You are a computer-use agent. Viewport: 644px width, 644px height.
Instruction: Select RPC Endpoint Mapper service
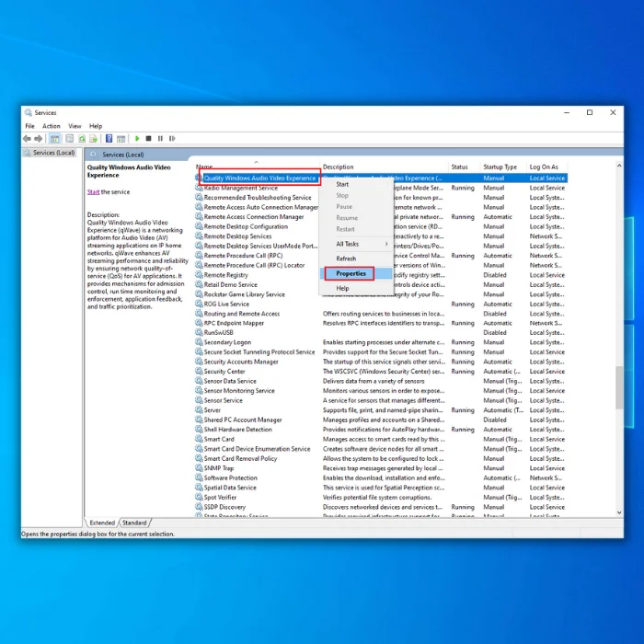(x=381, y=323)
